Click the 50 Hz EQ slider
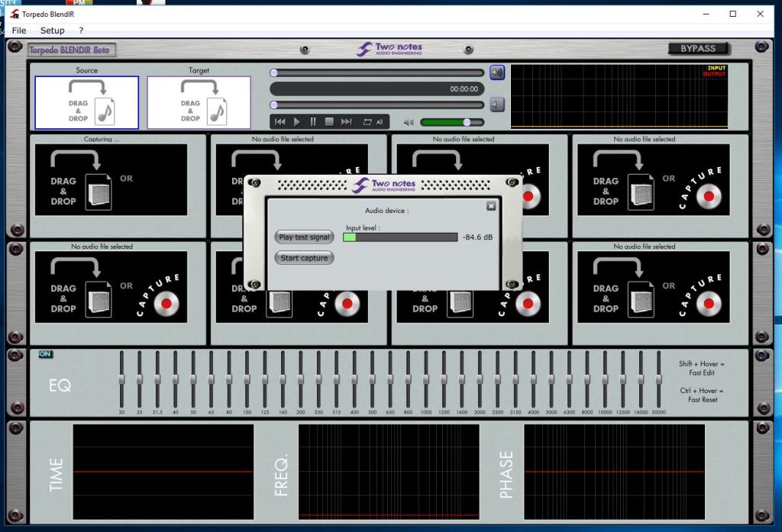 pos(193,379)
